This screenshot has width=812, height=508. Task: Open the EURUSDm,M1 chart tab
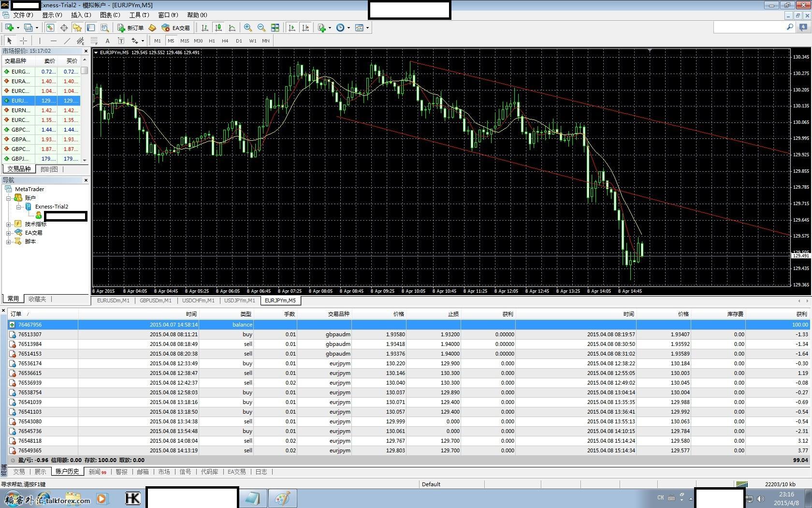113,300
